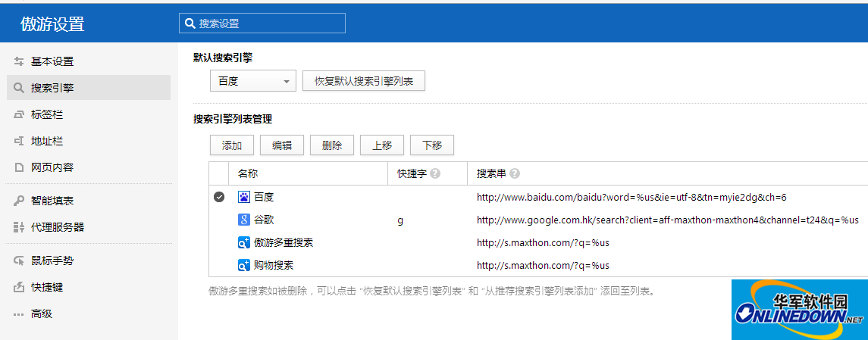Click the 智能填表 key icon
Screen dimensions: 868x340
(19, 201)
